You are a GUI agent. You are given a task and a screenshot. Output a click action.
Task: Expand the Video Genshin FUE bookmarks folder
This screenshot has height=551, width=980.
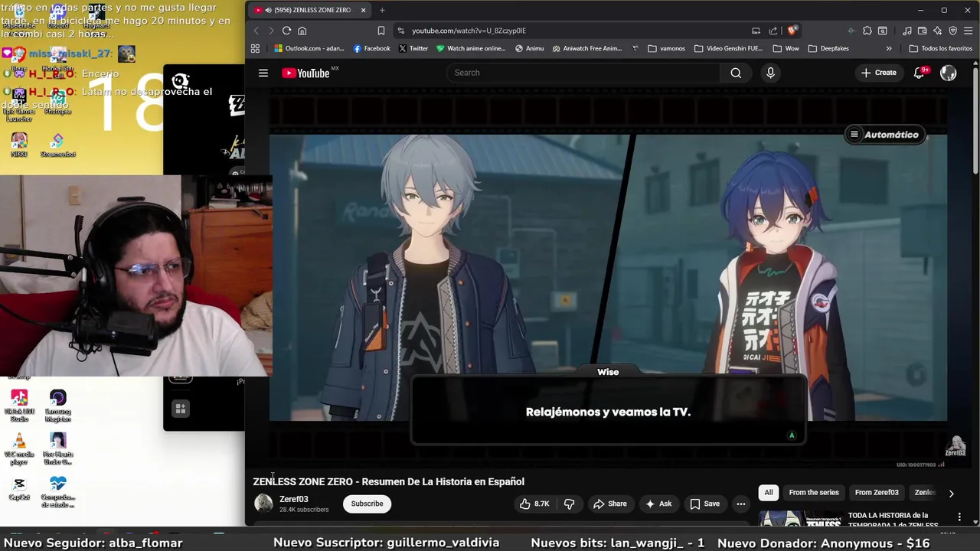[728, 48]
